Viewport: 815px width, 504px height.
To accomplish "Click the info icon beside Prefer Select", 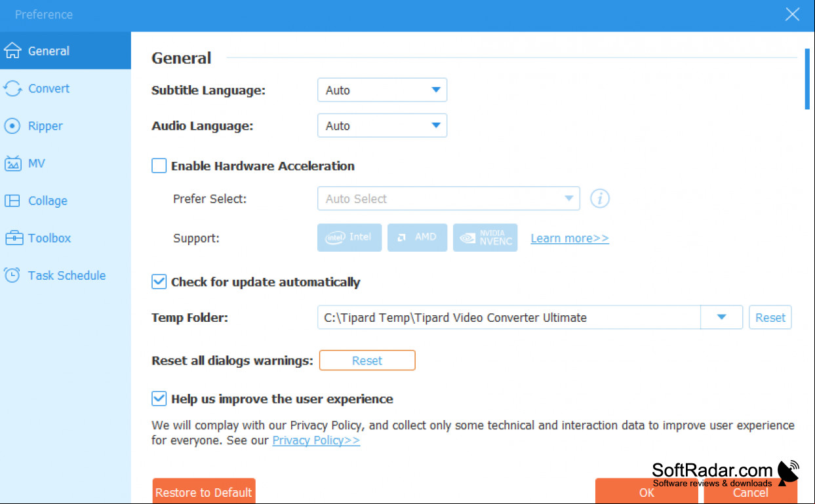I will (x=600, y=199).
